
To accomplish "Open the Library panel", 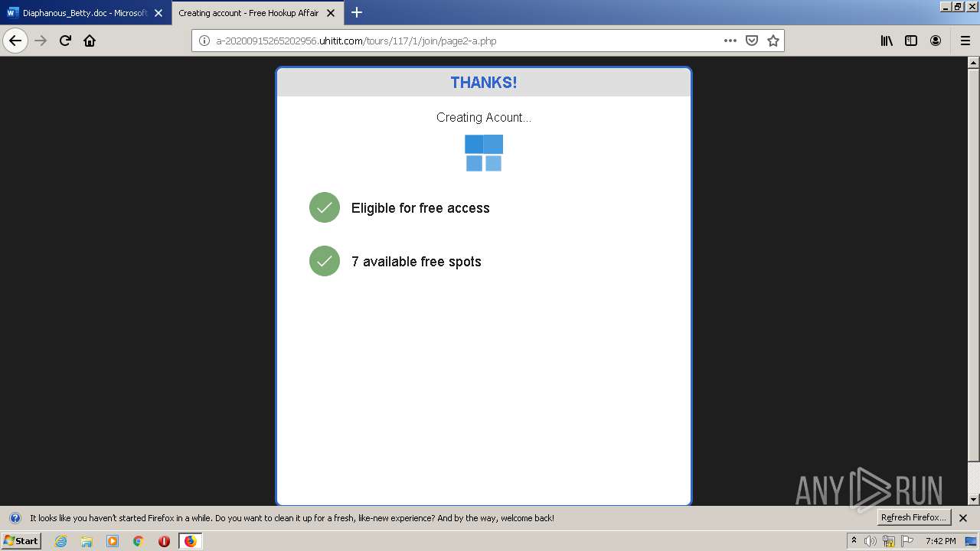I will (887, 41).
